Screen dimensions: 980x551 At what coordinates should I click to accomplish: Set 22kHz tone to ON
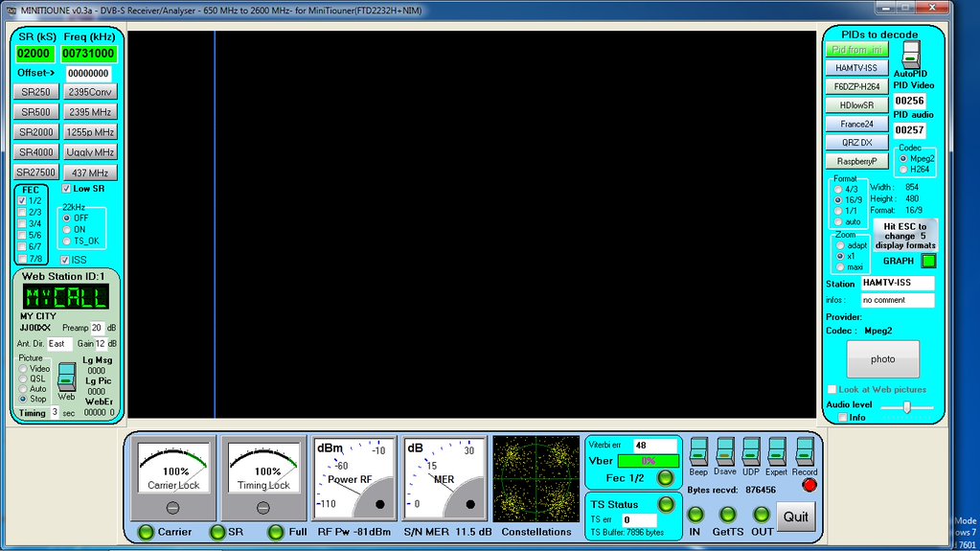click(x=66, y=229)
